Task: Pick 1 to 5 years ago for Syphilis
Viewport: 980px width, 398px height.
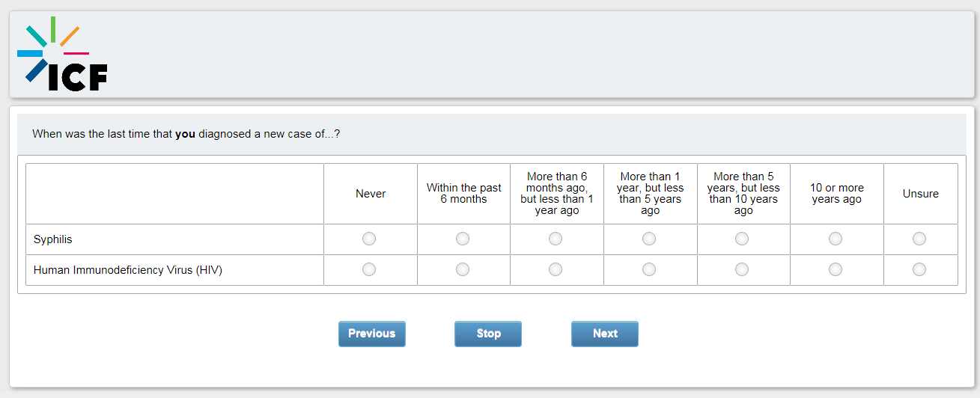Action: pos(649,239)
